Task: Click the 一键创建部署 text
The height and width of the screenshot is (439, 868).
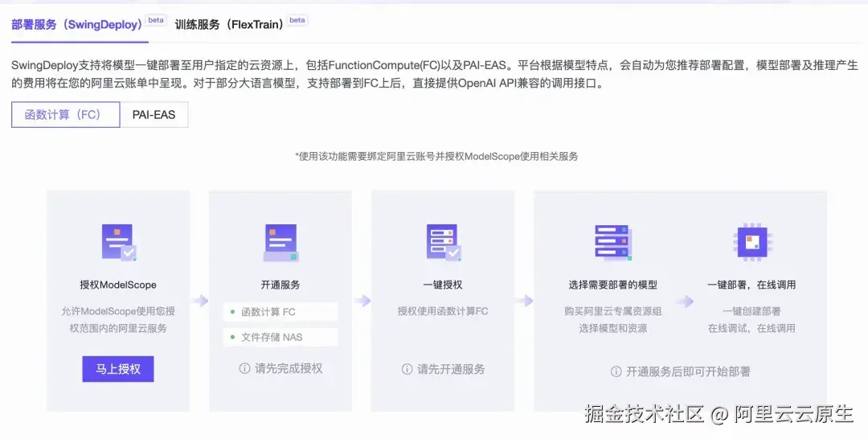Action: tap(751, 311)
